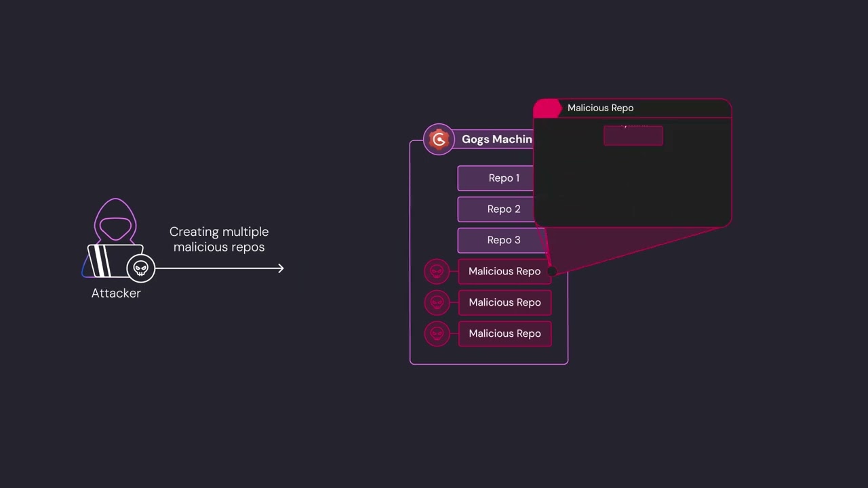Open the top Malicious Repo box
Screen dimensions: 868x488
pyautogui.click(x=504, y=271)
